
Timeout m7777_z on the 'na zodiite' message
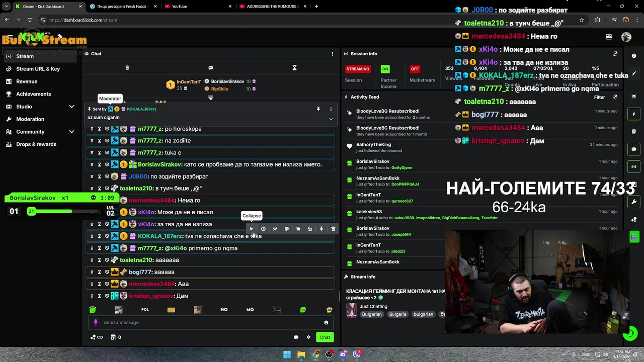[99, 141]
